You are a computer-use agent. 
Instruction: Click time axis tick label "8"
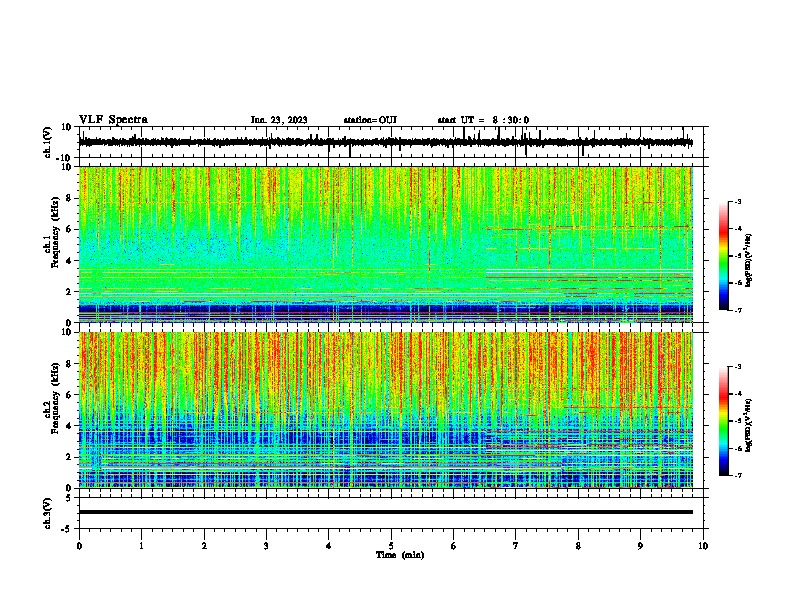tap(578, 546)
